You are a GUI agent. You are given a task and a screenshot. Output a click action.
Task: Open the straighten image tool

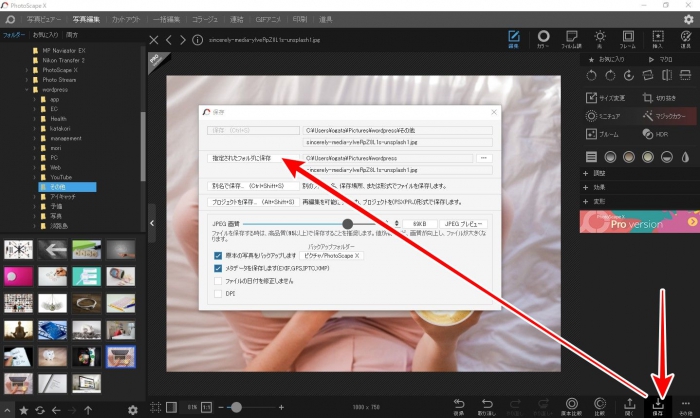pos(648,75)
